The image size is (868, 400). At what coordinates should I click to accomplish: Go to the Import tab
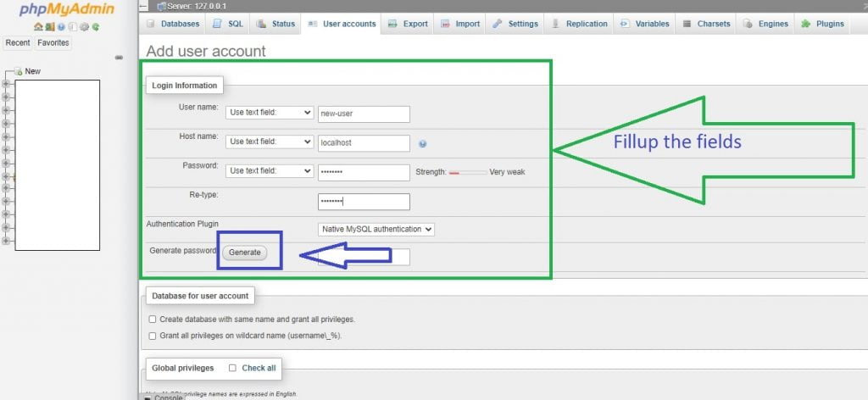[x=460, y=24]
